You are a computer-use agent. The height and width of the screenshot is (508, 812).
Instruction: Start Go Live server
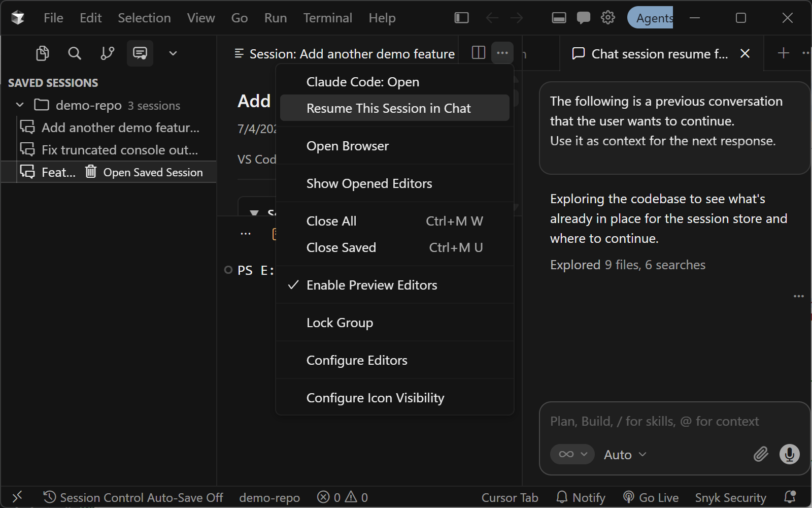coord(651,497)
